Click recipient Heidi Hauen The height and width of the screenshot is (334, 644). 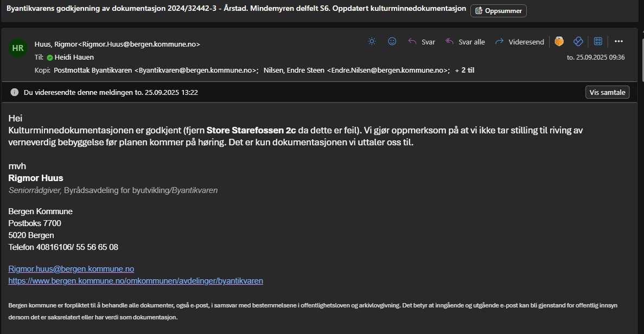[x=74, y=57]
